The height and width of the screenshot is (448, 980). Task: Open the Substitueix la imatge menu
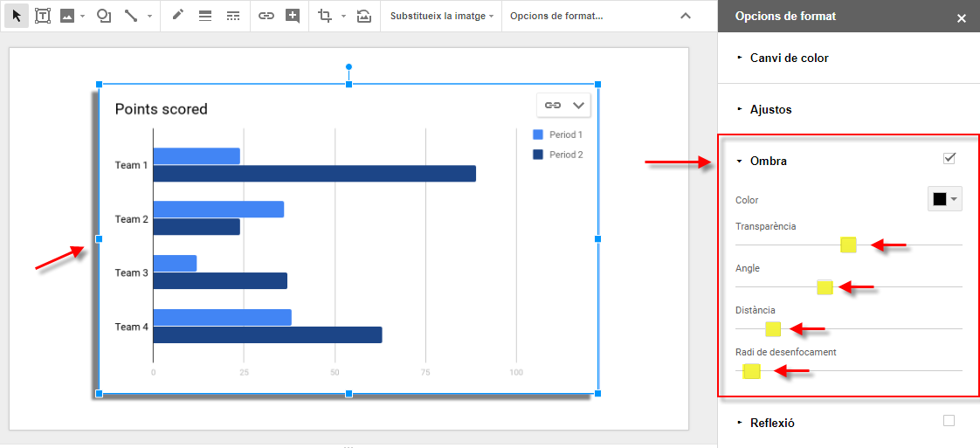(x=443, y=17)
